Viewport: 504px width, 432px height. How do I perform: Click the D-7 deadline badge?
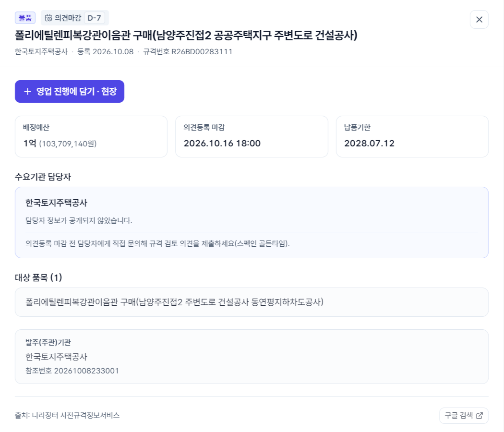(x=94, y=18)
